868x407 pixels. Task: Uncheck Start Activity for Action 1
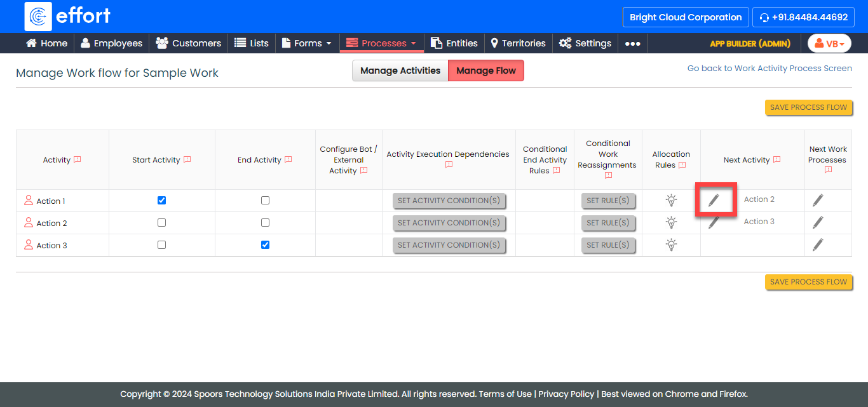[161, 200]
